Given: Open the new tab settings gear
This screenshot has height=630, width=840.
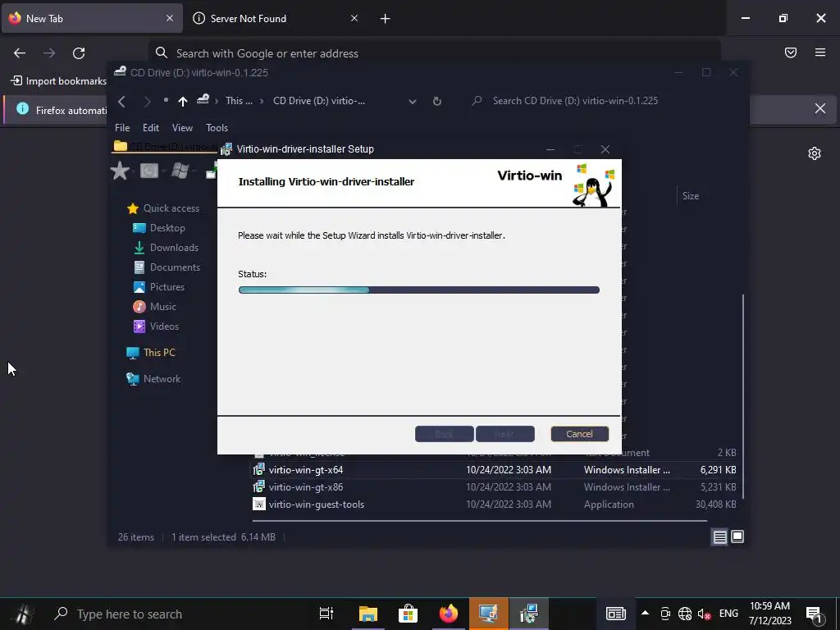Looking at the screenshot, I should tap(815, 153).
